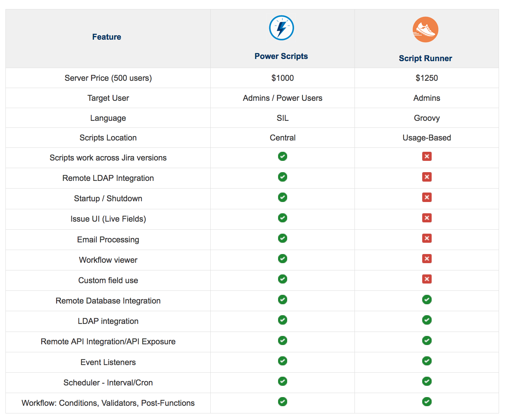Click the green check for Scheduler under Power Scripts
This screenshot has width=511, height=420.
pos(282,381)
